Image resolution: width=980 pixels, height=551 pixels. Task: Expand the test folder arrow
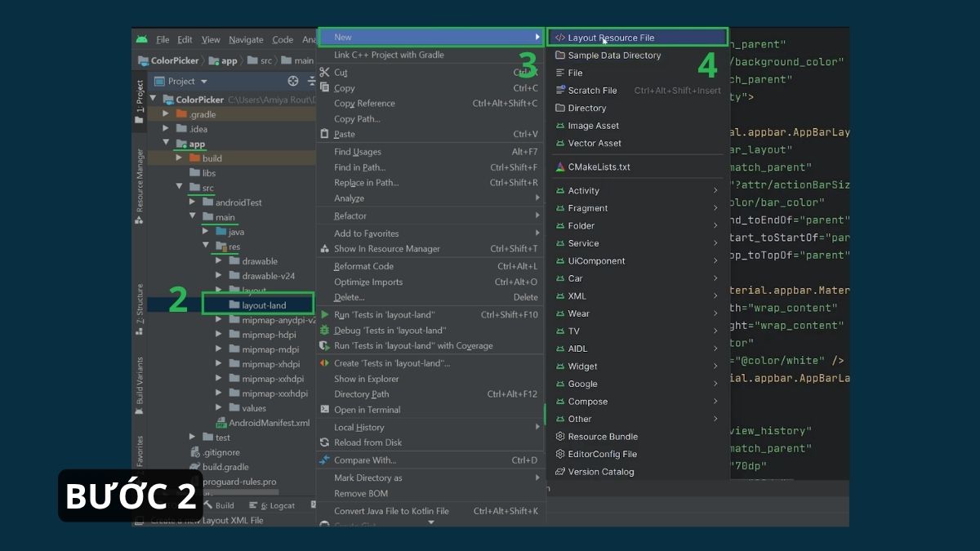click(x=193, y=438)
